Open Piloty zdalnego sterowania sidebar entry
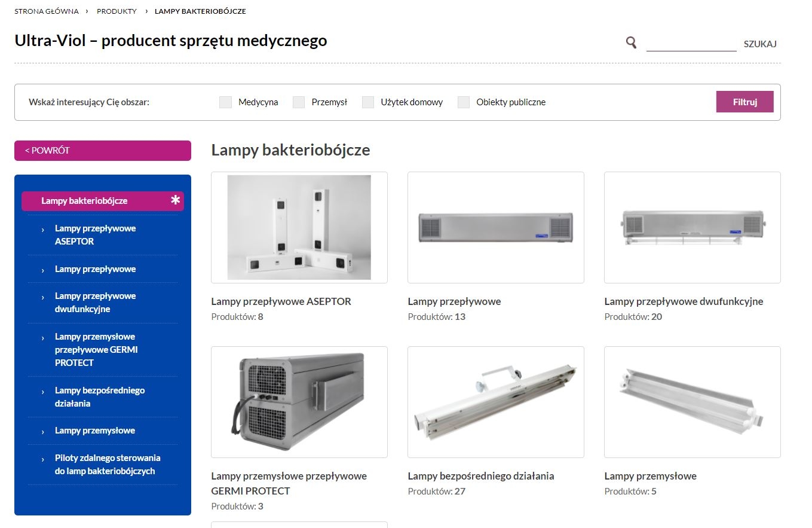The image size is (812, 528). point(108,465)
